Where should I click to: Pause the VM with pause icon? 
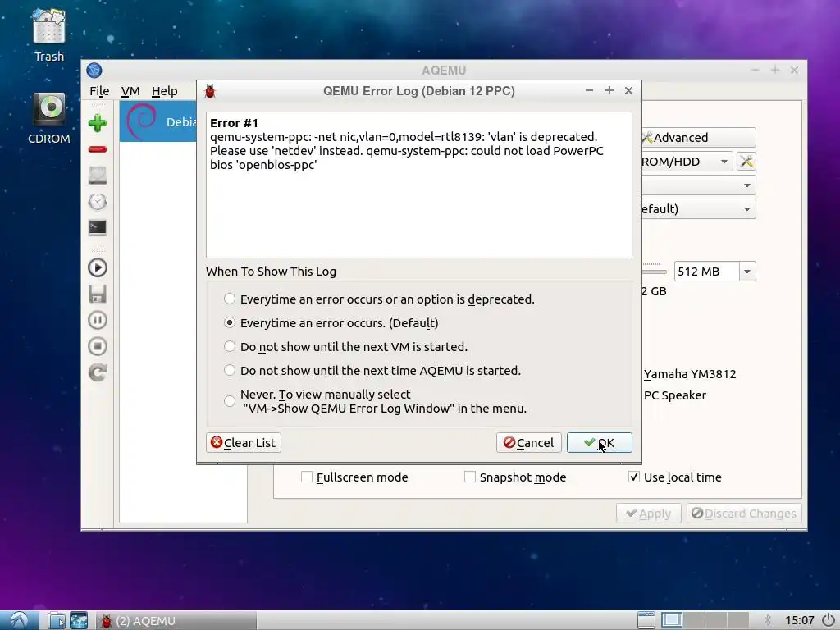tap(98, 320)
